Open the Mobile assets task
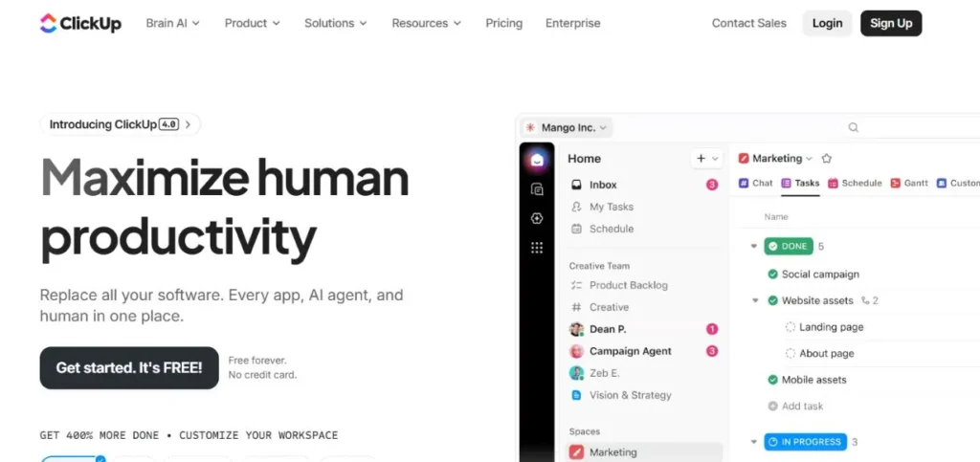 pos(813,380)
